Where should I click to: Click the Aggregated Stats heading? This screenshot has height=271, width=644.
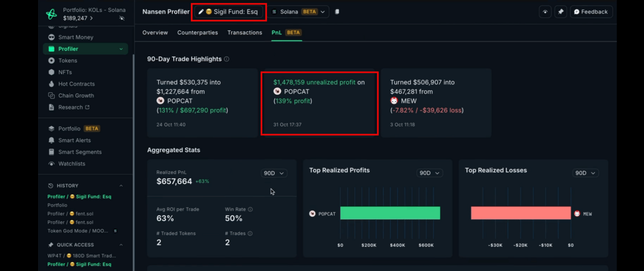173,150
